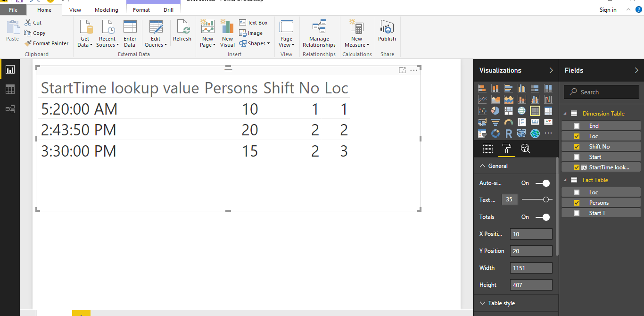Select the Clustered column chart visual

tap(521, 88)
